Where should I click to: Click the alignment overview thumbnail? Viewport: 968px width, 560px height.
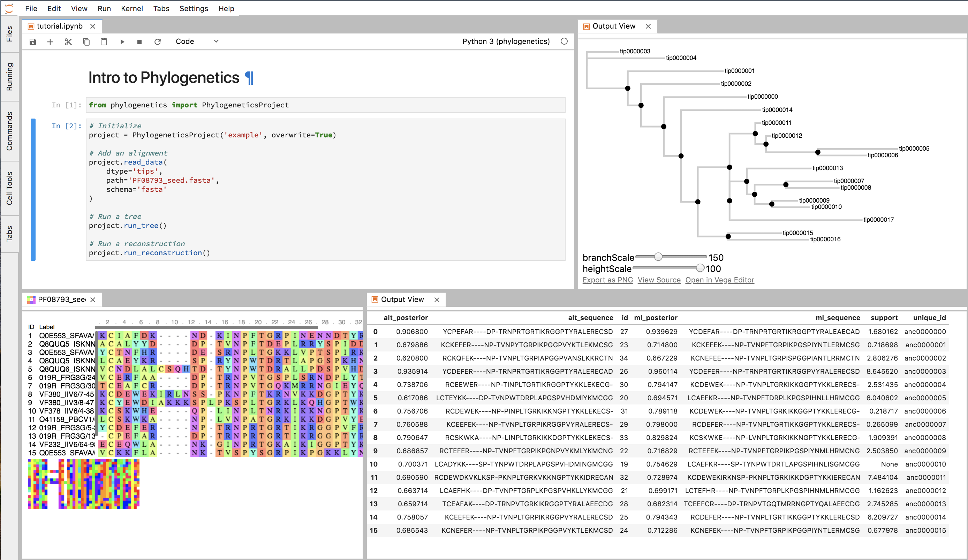coord(83,484)
